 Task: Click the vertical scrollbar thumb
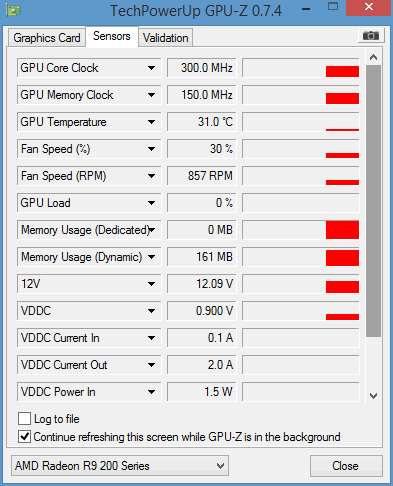[373, 201]
